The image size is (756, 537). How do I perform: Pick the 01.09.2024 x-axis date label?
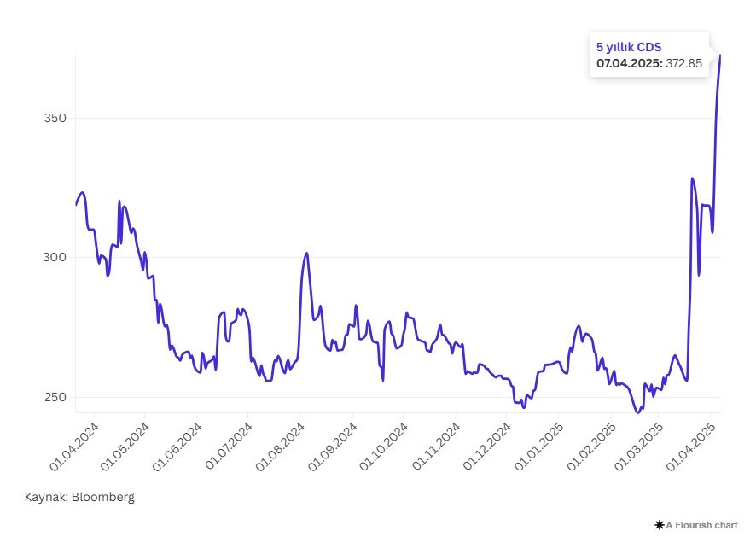(x=334, y=445)
